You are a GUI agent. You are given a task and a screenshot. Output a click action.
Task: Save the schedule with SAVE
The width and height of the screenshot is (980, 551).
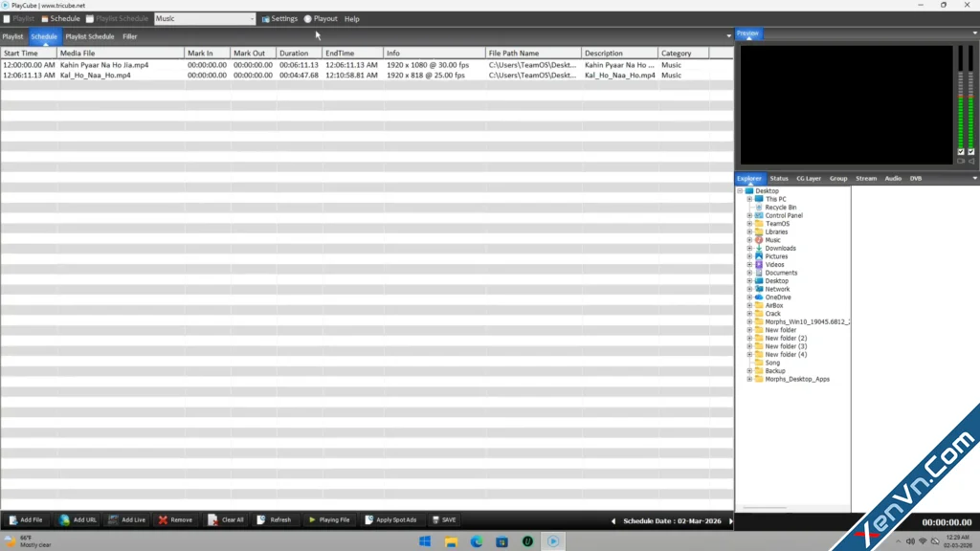click(444, 519)
